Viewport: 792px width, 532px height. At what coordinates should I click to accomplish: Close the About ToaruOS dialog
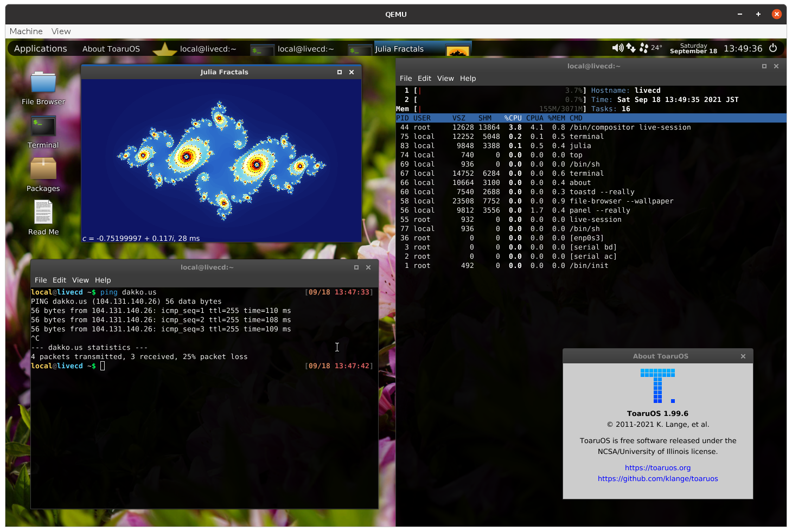[x=743, y=356]
